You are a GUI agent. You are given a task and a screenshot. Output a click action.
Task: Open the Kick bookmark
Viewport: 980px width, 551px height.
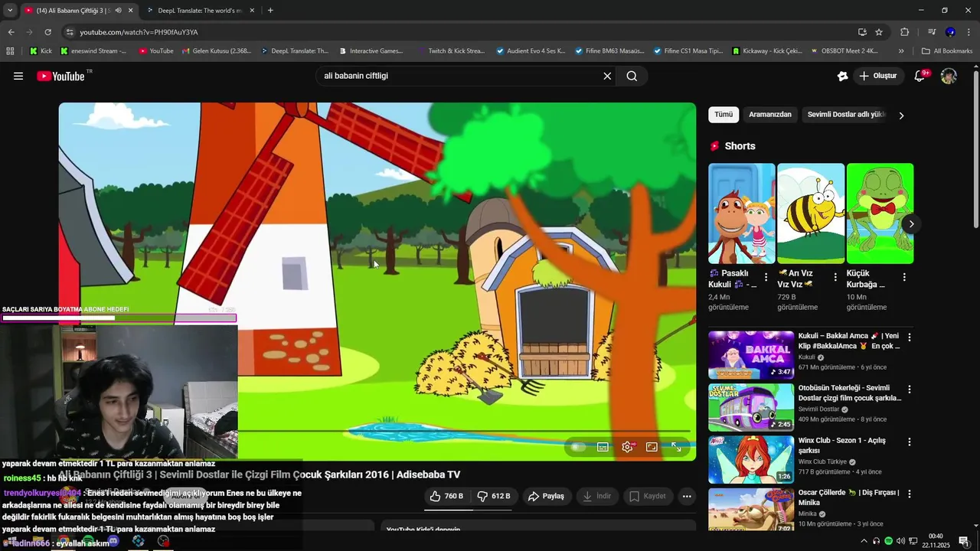point(41,51)
